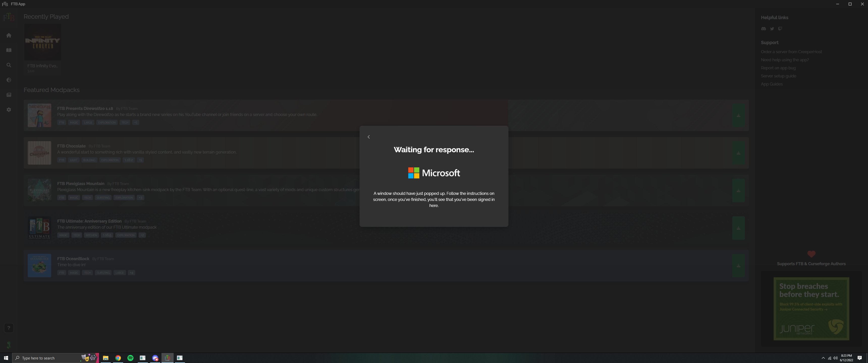Click the BUILDING tag on FTB Chocolate
868x363 pixels.
tap(89, 160)
